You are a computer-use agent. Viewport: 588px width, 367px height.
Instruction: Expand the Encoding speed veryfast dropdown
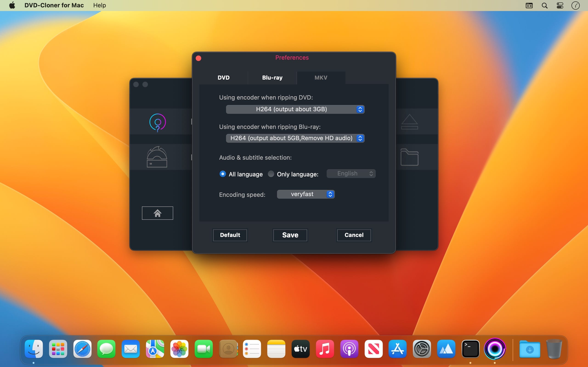pos(306,194)
